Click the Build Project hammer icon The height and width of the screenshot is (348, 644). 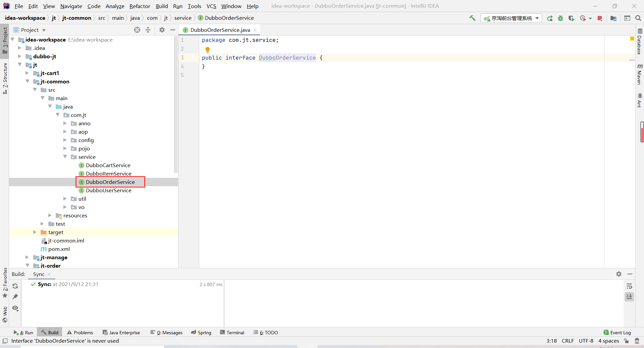click(472, 18)
